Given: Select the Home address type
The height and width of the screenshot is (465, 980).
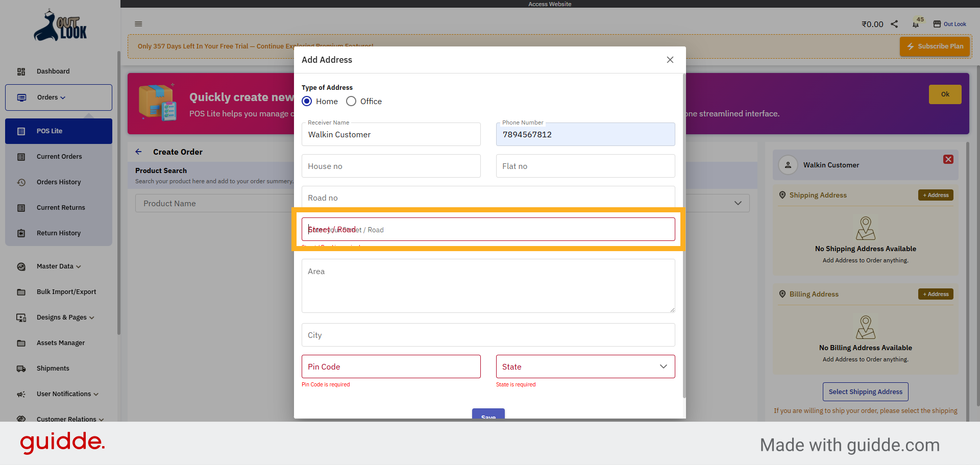Looking at the screenshot, I should [307, 101].
